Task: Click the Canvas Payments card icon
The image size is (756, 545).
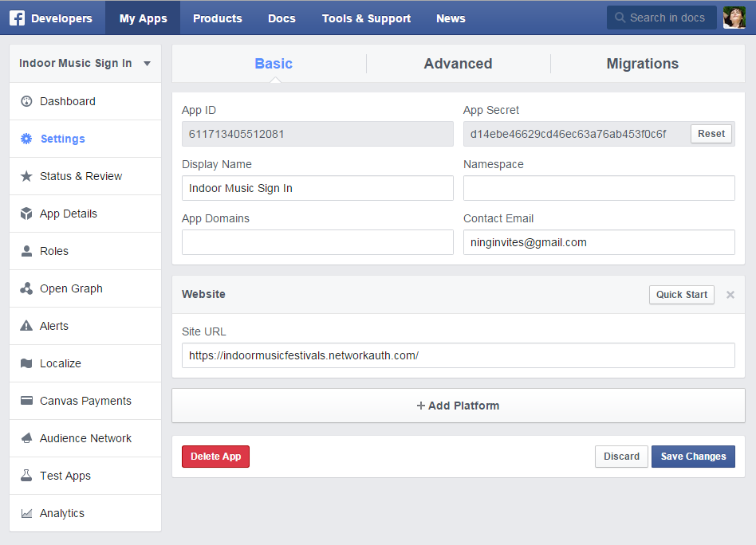Action: (x=26, y=401)
